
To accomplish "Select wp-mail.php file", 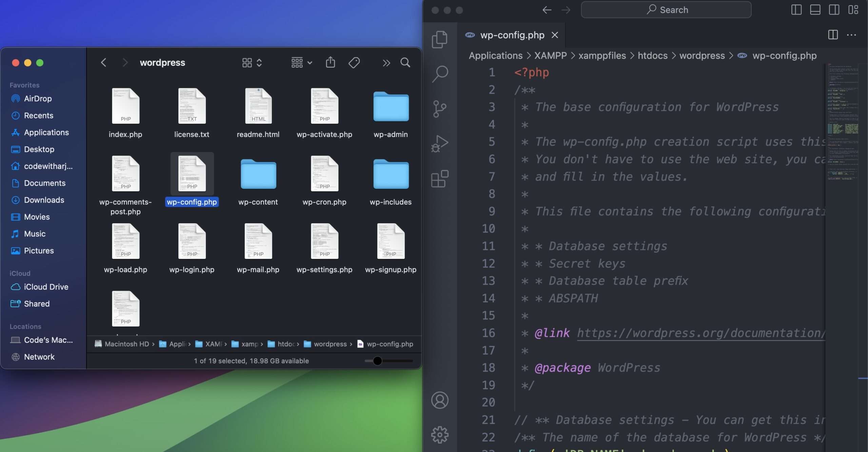I will pyautogui.click(x=258, y=249).
